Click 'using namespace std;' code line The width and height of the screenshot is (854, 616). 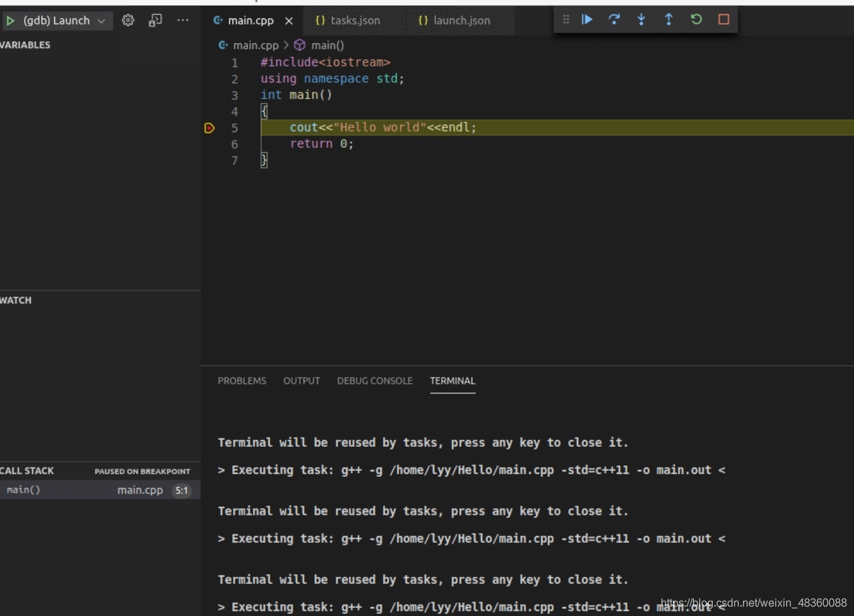coord(332,79)
